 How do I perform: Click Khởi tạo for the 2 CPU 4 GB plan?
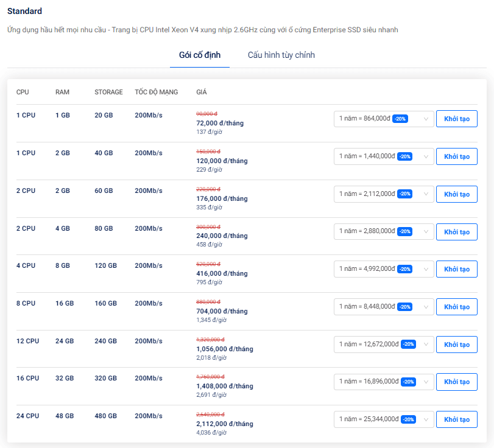pyautogui.click(x=456, y=232)
